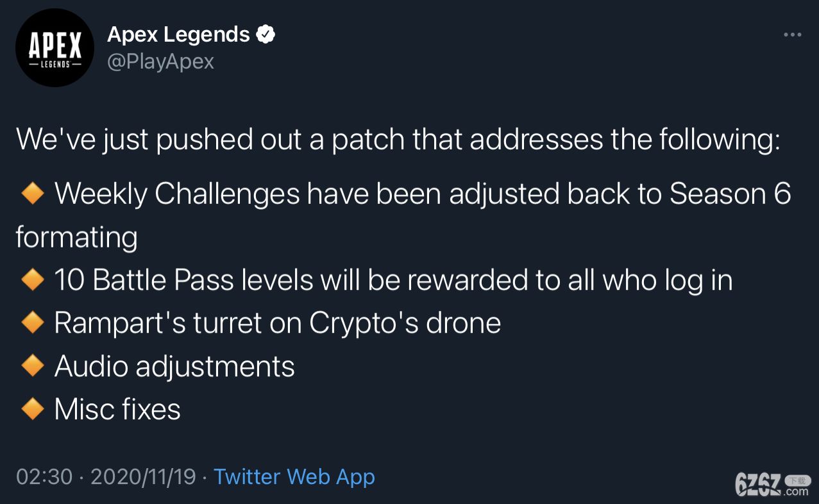Click the diamond bullet before Rampart's turret
Screen dimensions: 819x504
(32, 323)
